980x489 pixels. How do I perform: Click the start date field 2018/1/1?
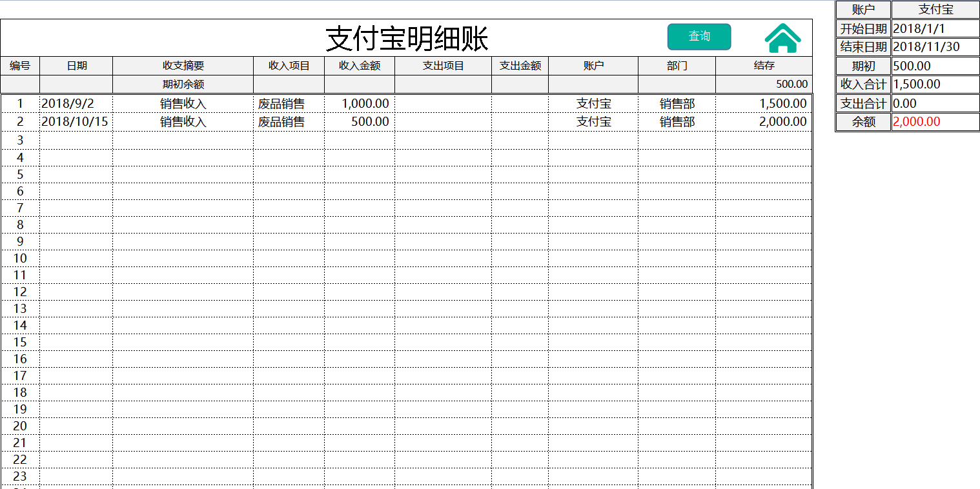935,28
